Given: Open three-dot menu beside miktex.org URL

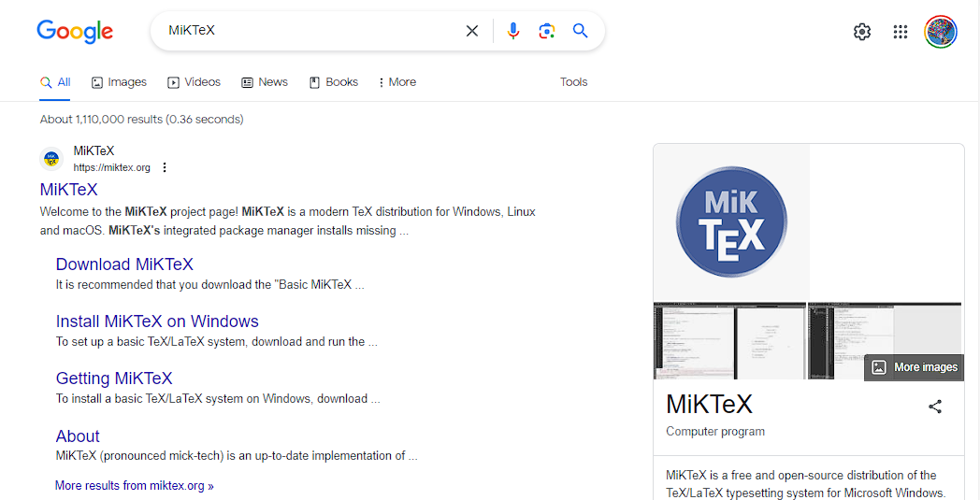Looking at the screenshot, I should point(165,167).
